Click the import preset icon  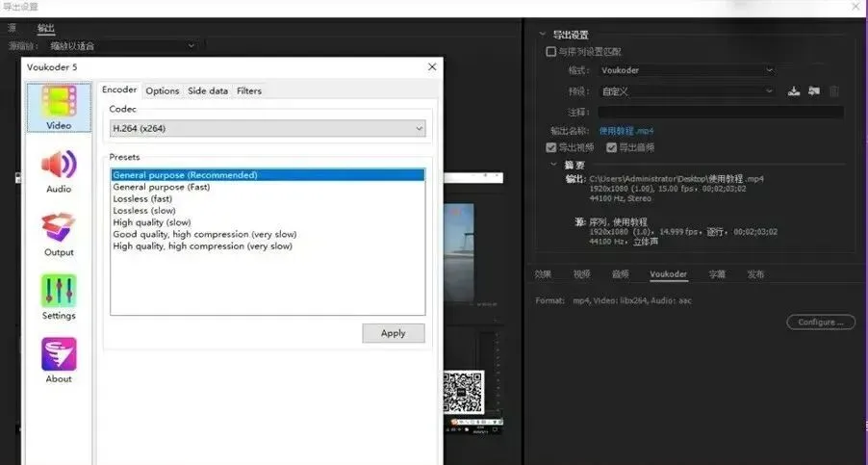point(814,91)
